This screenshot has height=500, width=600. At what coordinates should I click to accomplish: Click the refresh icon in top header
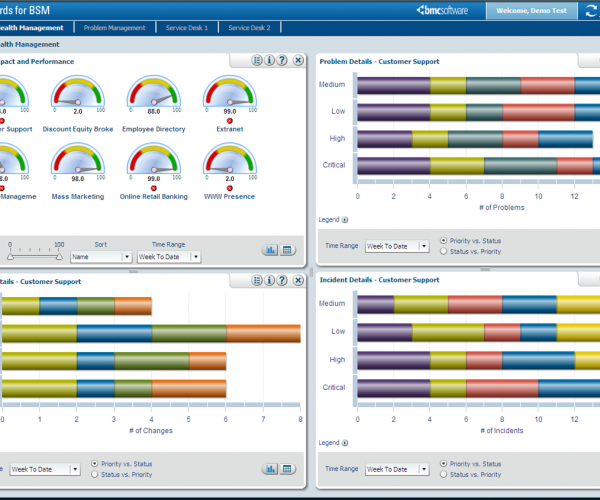tap(591, 11)
